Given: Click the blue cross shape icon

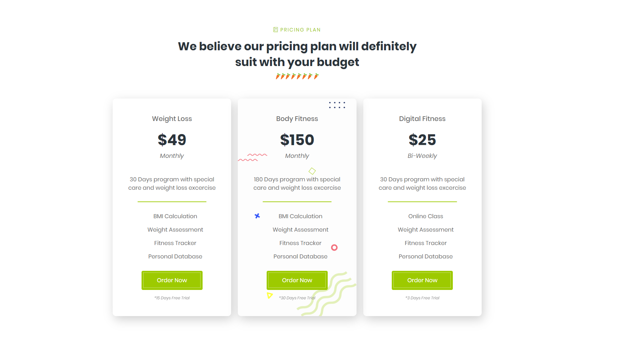Looking at the screenshot, I should [257, 216].
